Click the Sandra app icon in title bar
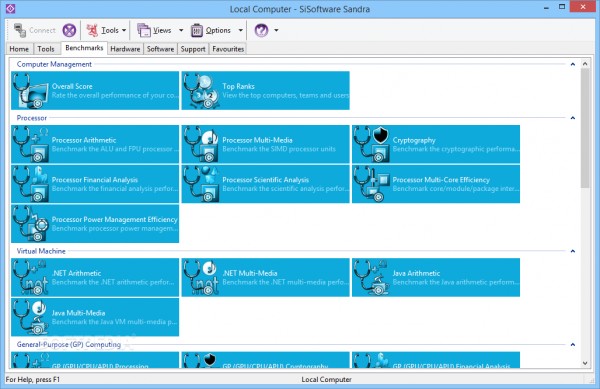The image size is (600, 389). pos(10,8)
